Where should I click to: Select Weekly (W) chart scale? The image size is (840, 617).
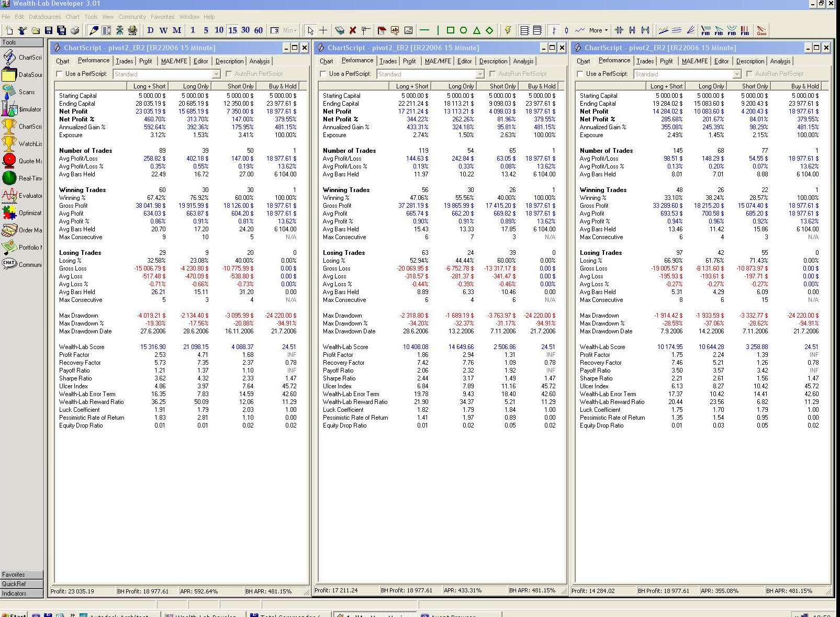point(164,30)
